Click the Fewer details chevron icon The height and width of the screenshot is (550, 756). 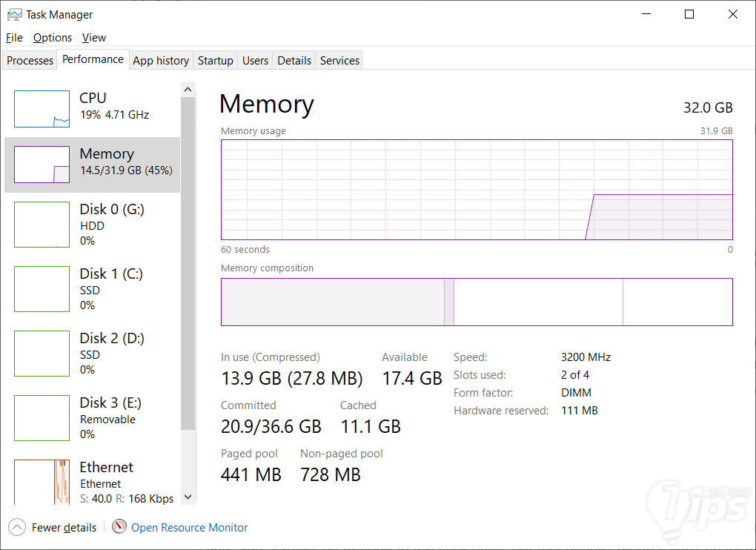tap(17, 528)
